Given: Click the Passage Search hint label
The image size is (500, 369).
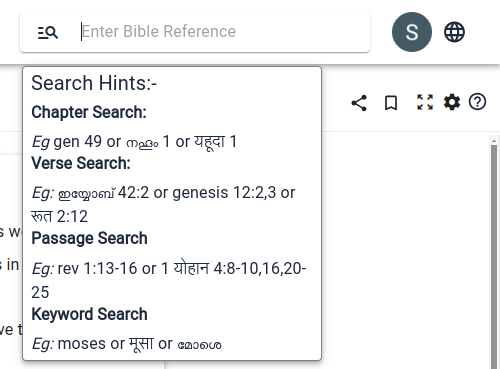Looking at the screenshot, I should (x=89, y=238).
